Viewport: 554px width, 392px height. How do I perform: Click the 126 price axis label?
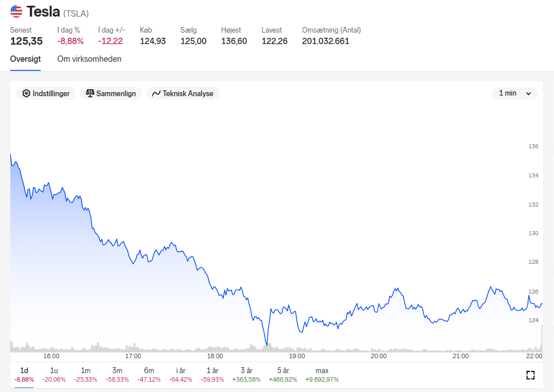pyautogui.click(x=533, y=291)
